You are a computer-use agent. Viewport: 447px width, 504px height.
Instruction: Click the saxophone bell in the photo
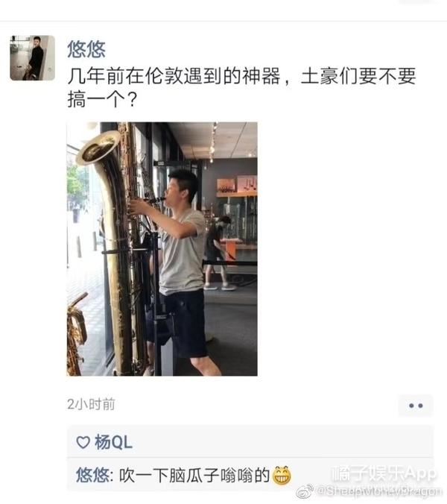98,148
